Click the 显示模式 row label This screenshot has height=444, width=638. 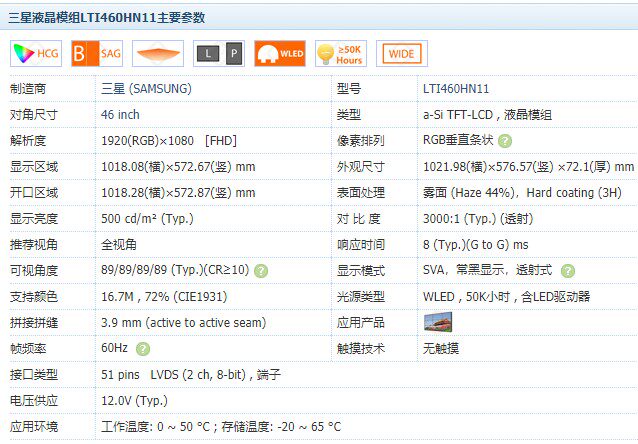point(361,271)
